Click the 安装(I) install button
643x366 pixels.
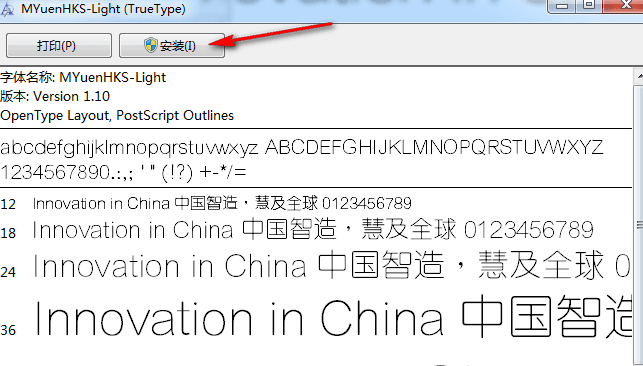tap(172, 45)
